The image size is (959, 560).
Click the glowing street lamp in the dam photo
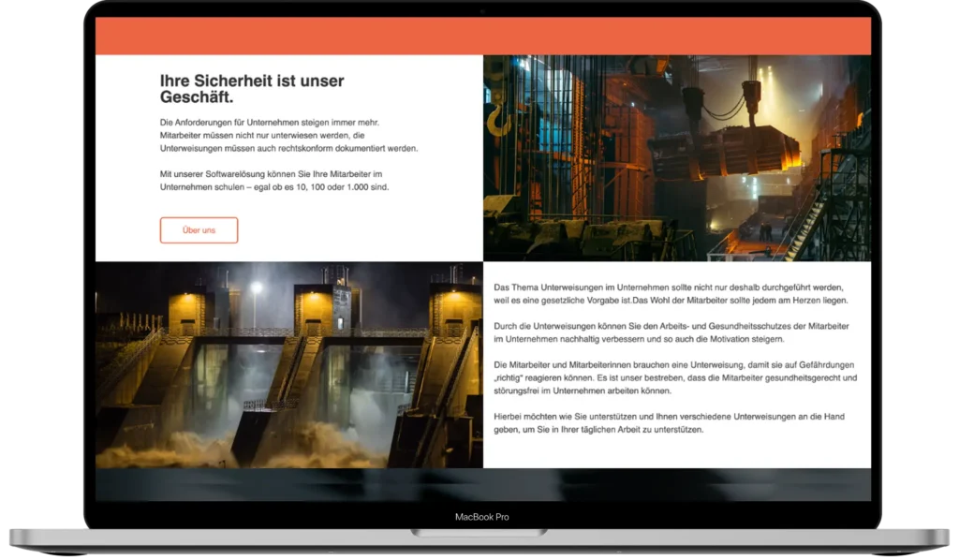coord(257,287)
